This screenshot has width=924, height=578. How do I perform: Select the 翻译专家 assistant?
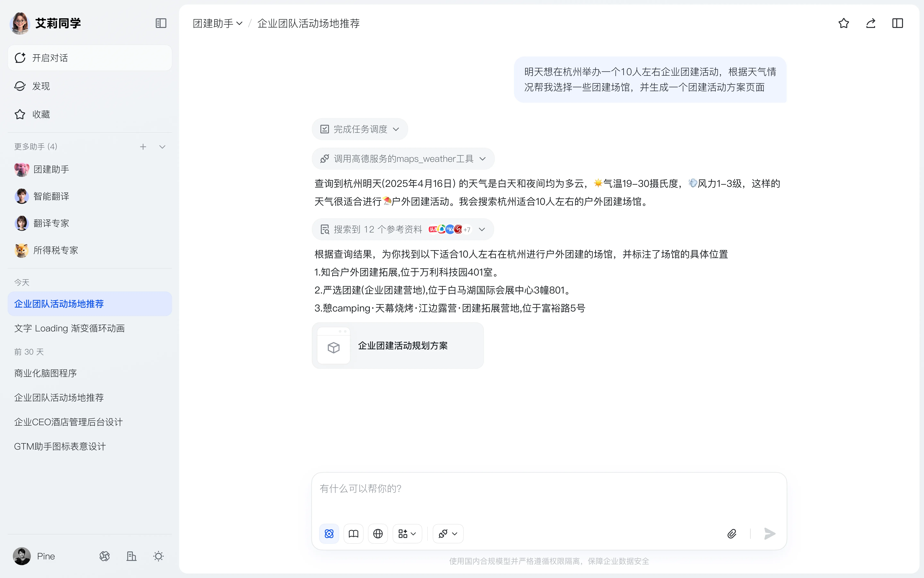click(x=90, y=223)
